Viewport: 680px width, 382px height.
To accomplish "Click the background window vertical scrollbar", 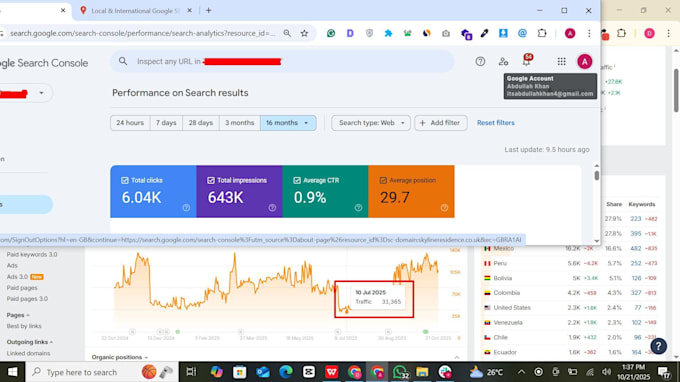I will click(x=676, y=91).
